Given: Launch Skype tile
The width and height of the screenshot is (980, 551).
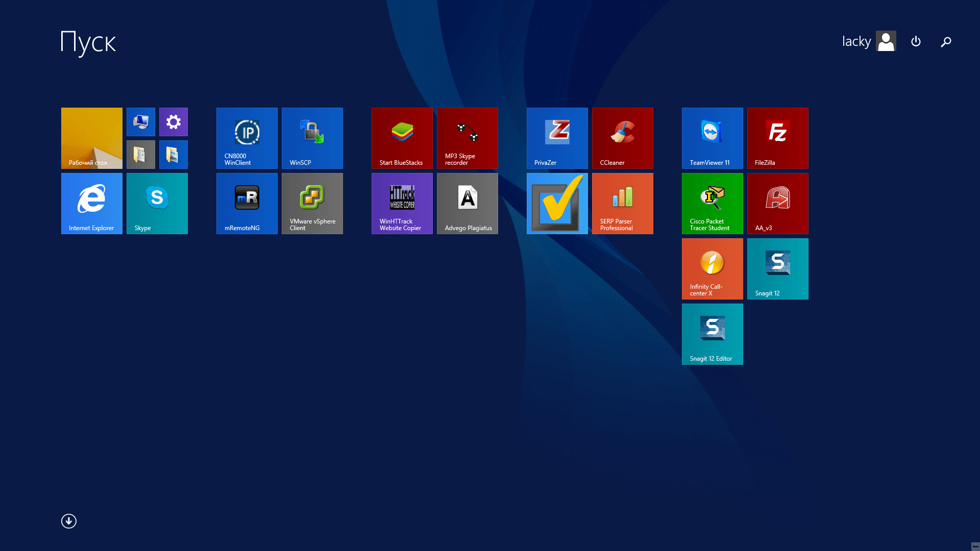Looking at the screenshot, I should pyautogui.click(x=157, y=204).
